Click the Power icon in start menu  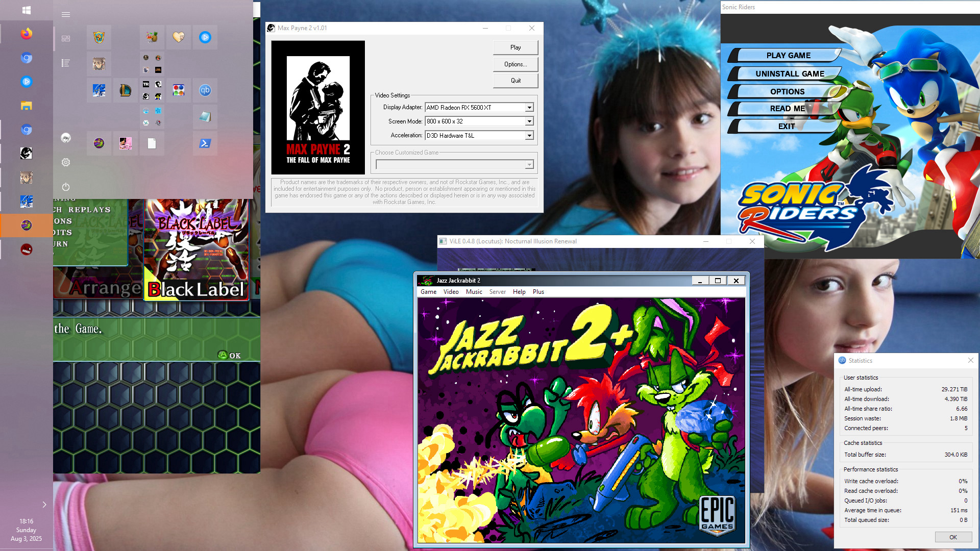tap(66, 187)
